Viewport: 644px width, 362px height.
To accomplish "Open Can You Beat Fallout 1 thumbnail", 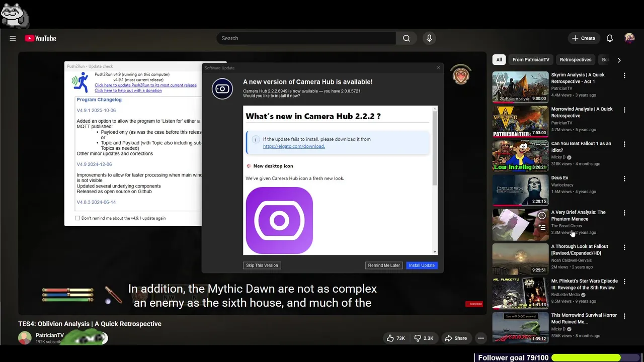I will [520, 155].
